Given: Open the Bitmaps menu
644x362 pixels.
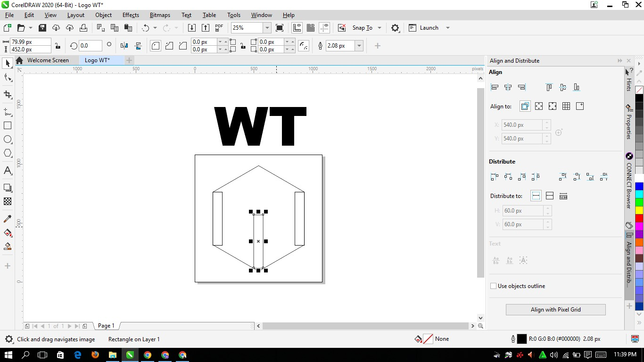Looking at the screenshot, I should click(x=160, y=15).
